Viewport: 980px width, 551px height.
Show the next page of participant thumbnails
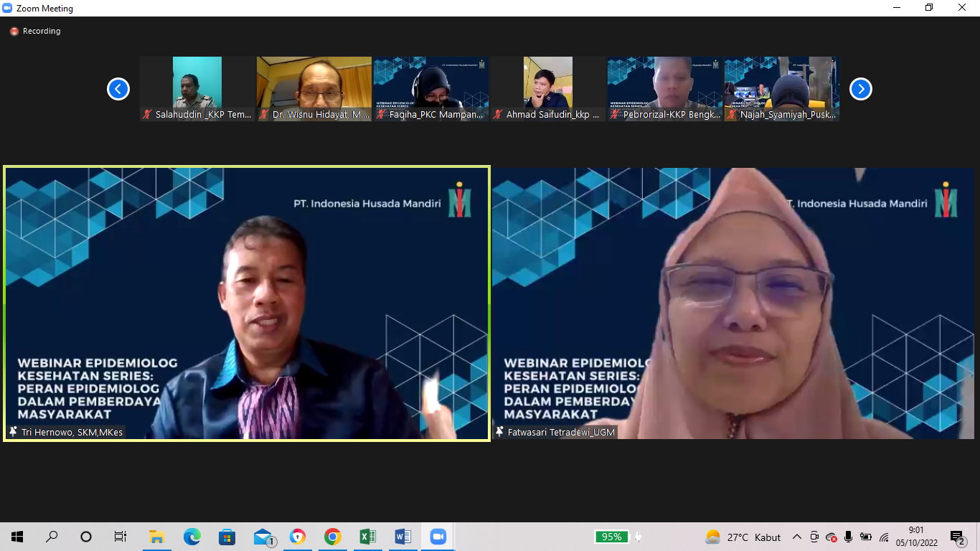(x=861, y=89)
